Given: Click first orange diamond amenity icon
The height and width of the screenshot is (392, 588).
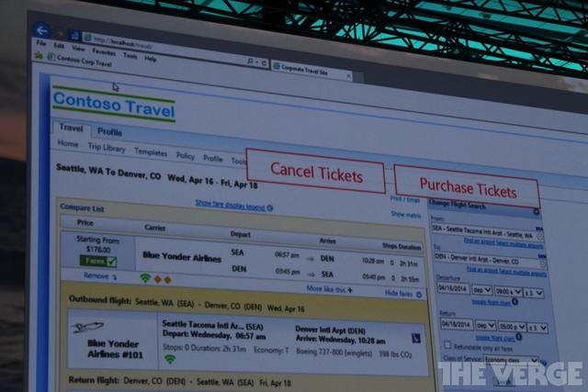Looking at the screenshot, I should [158, 279].
